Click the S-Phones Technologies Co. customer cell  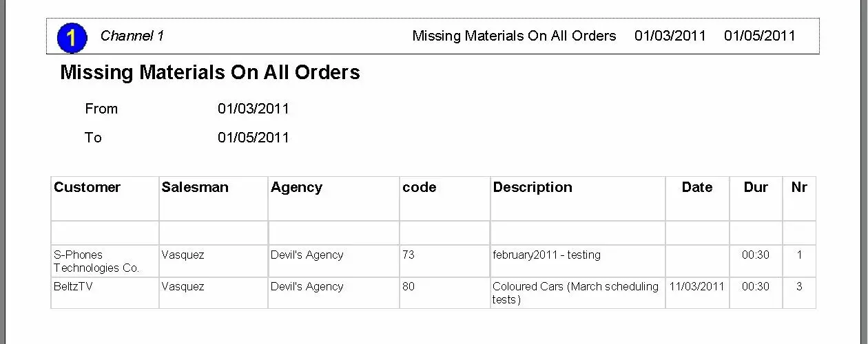[x=96, y=261]
